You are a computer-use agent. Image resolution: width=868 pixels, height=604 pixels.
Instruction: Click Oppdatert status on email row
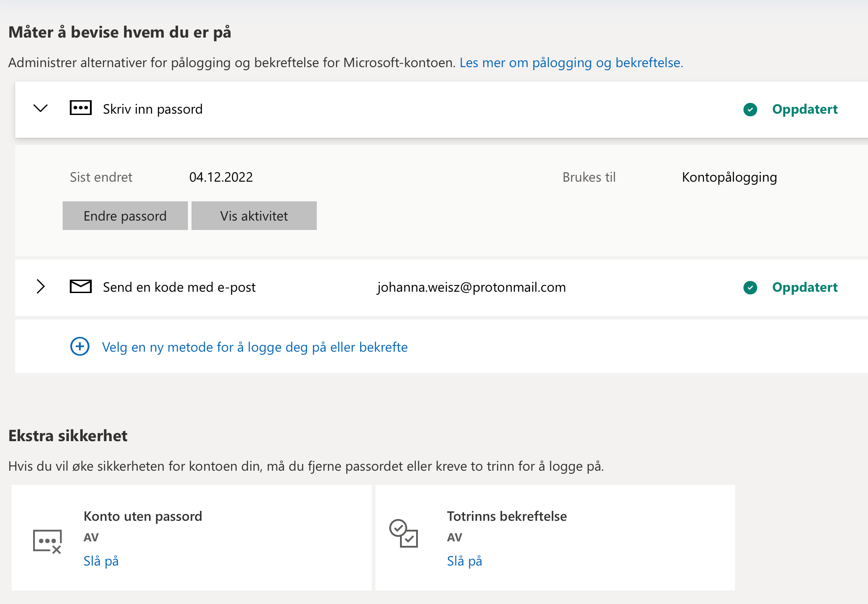(804, 287)
